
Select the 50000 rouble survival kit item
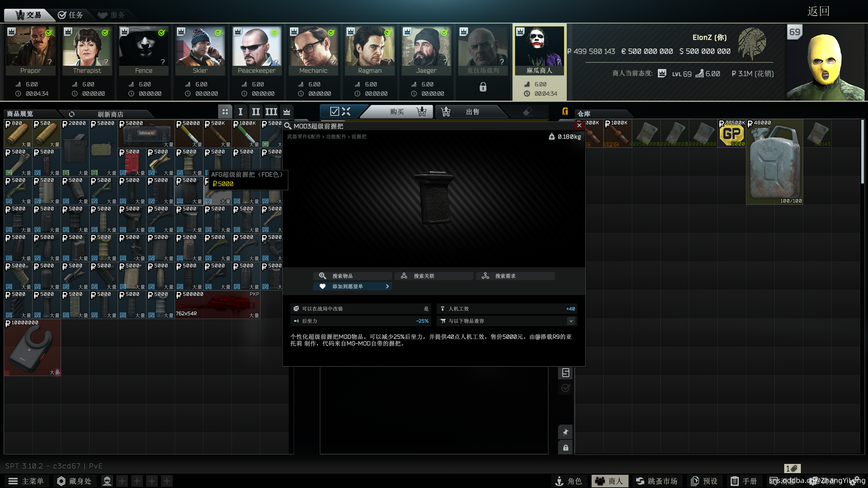[147, 133]
